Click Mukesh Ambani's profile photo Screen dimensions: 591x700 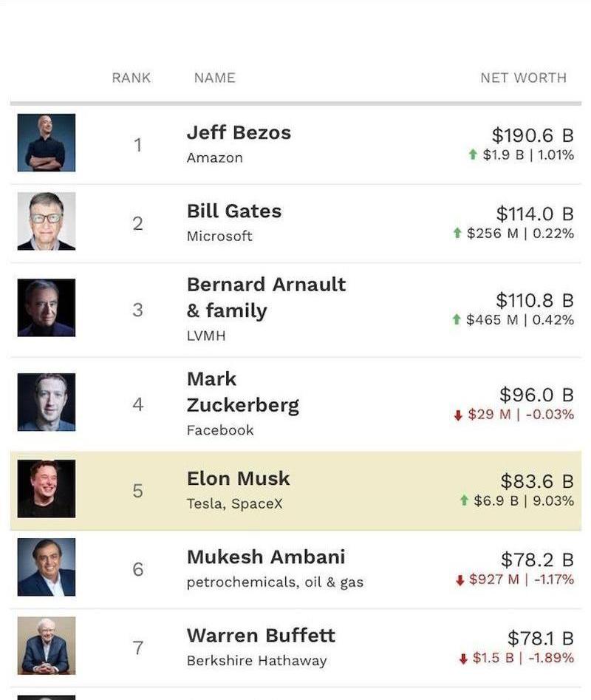click(47, 567)
